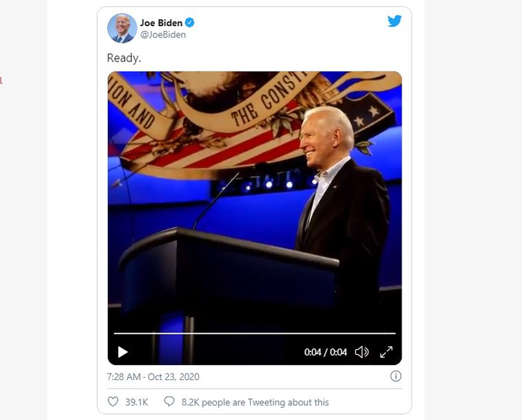This screenshot has width=522, height=420.
Task: Click the "Ready." tweet text
Action: tap(123, 58)
